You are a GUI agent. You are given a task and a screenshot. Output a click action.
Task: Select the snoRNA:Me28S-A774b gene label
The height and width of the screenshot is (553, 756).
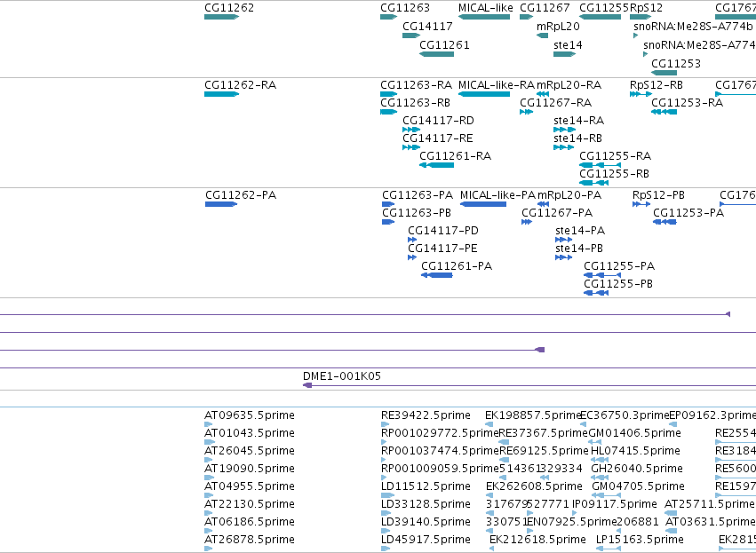click(x=693, y=26)
